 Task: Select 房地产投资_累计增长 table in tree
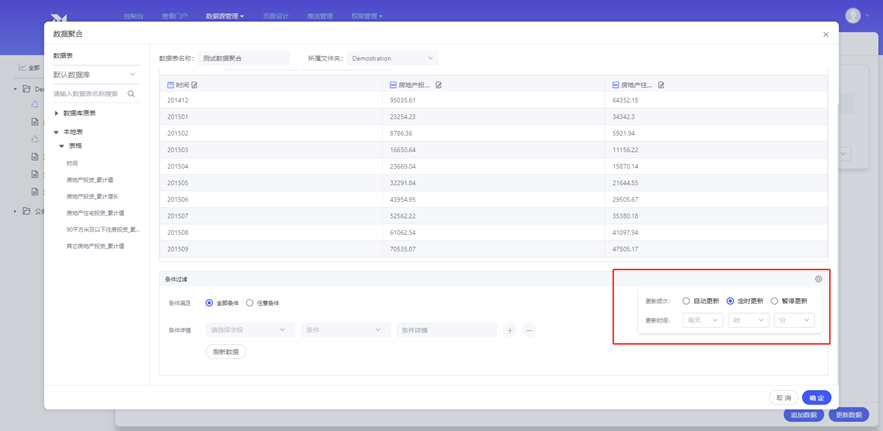(92, 196)
